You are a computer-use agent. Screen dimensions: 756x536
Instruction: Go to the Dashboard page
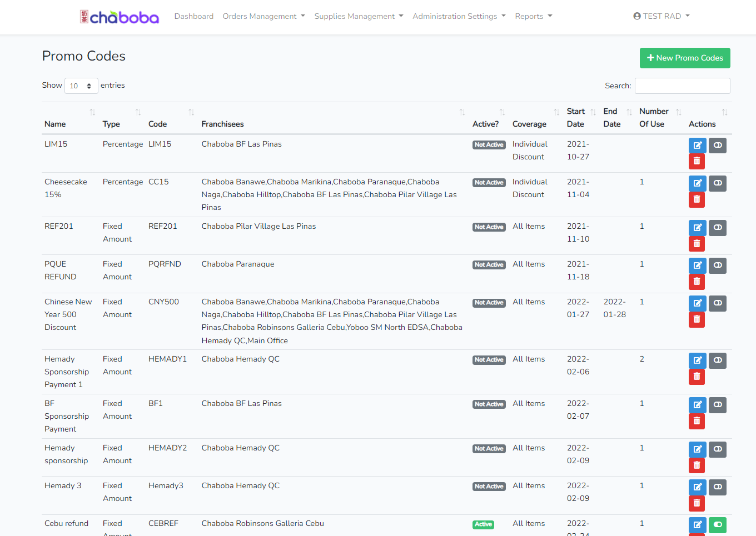(194, 17)
